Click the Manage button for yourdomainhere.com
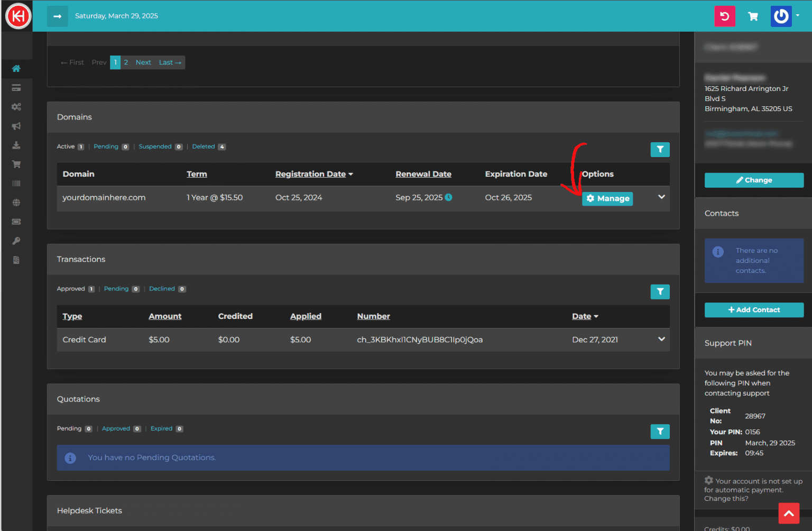The height and width of the screenshot is (531, 812). coord(607,198)
